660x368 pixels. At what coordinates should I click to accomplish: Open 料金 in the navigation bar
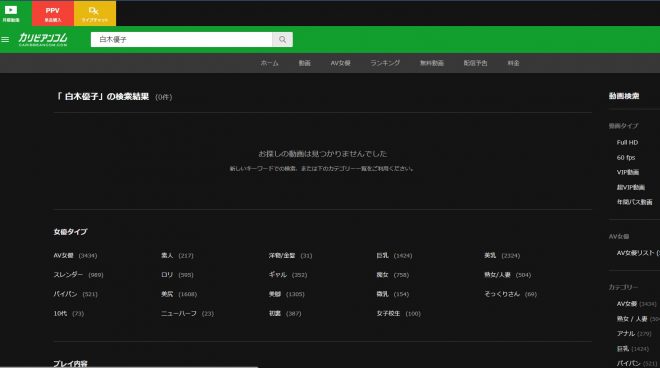513,63
